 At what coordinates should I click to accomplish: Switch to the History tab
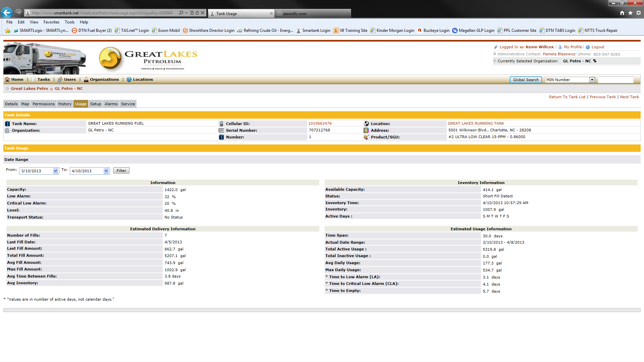pyautogui.click(x=65, y=104)
